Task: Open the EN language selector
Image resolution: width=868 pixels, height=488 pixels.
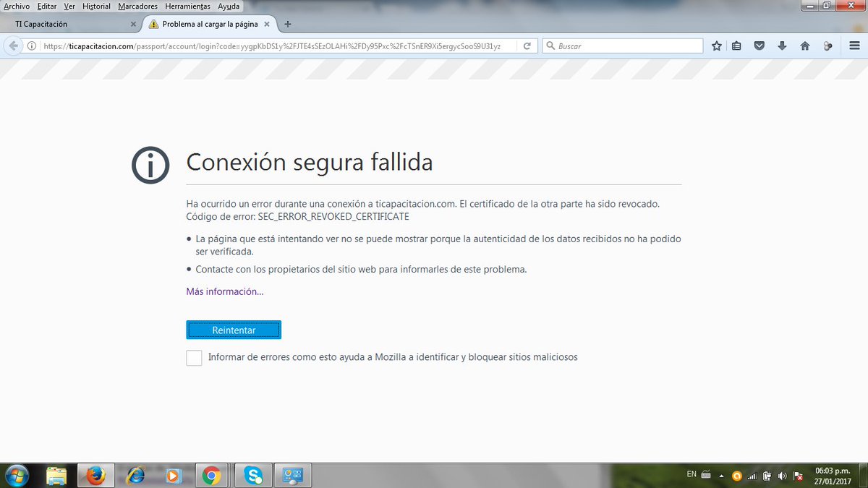Action: [x=692, y=474]
